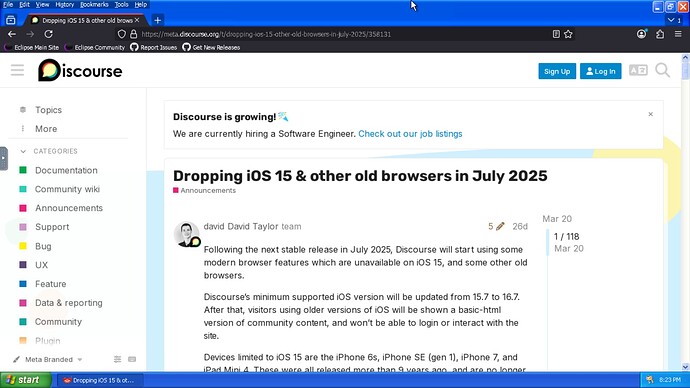This screenshot has height=388, width=690.
Task: Click the david username link
Action: pyautogui.click(x=214, y=227)
